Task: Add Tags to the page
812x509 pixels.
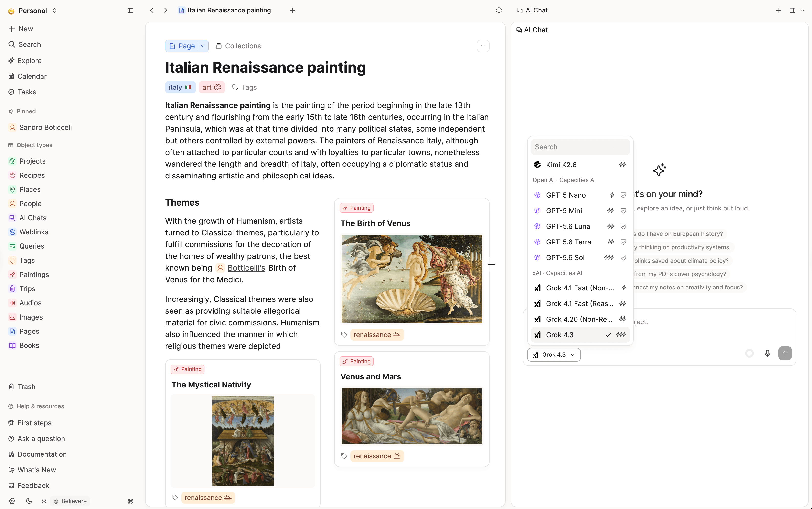Action: tap(245, 88)
